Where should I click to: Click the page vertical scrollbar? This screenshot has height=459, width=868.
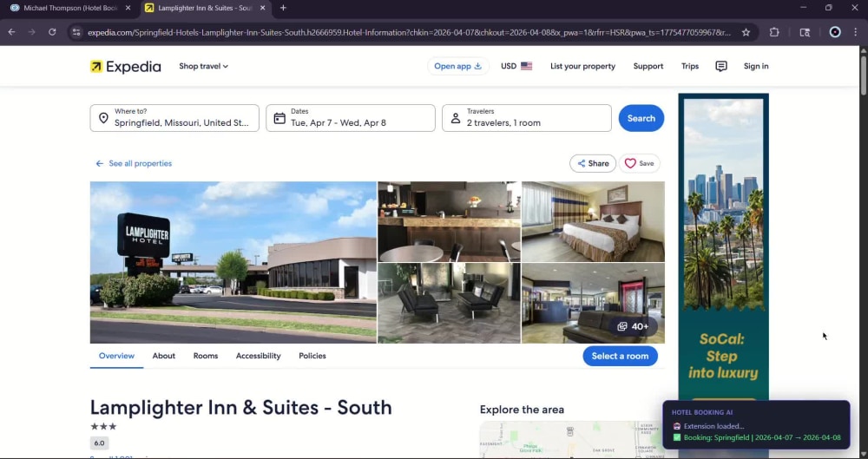point(863,75)
